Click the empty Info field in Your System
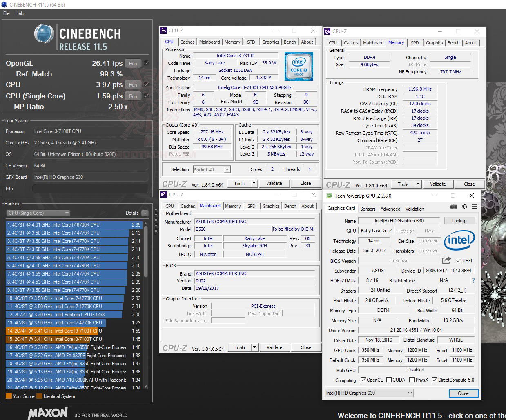The image size is (506, 420). [x=90, y=189]
